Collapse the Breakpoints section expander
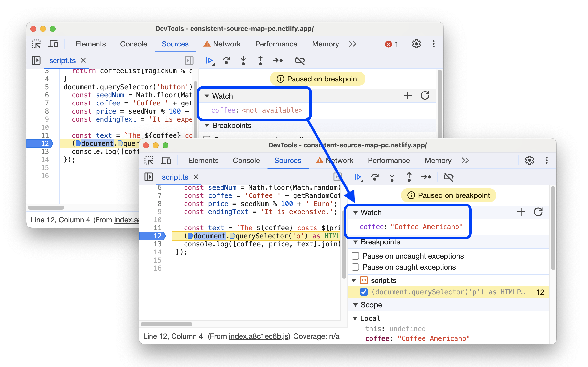This screenshot has width=588, height=367. click(355, 242)
